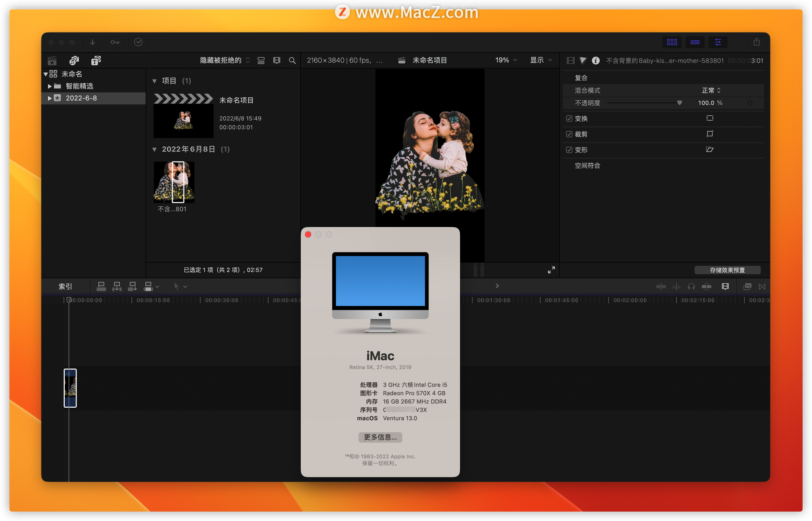Collapse the 项目 section triangle
Viewport: 812px width, 521px height.
(x=154, y=81)
